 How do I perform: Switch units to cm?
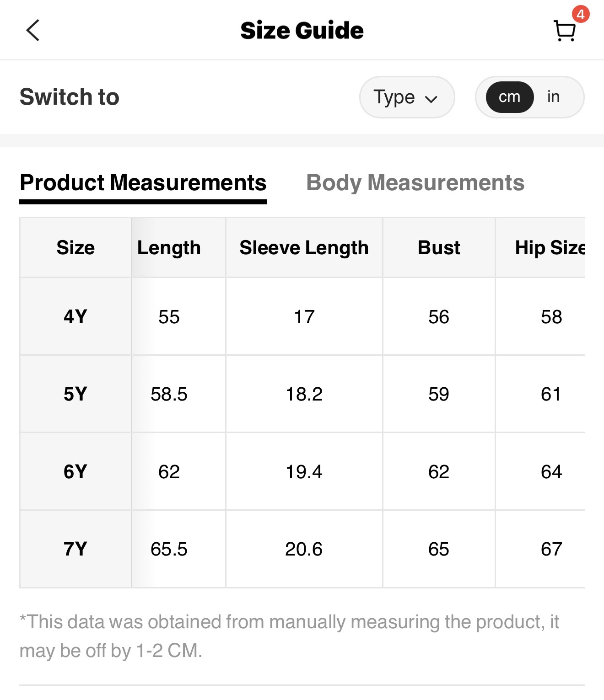(x=509, y=97)
